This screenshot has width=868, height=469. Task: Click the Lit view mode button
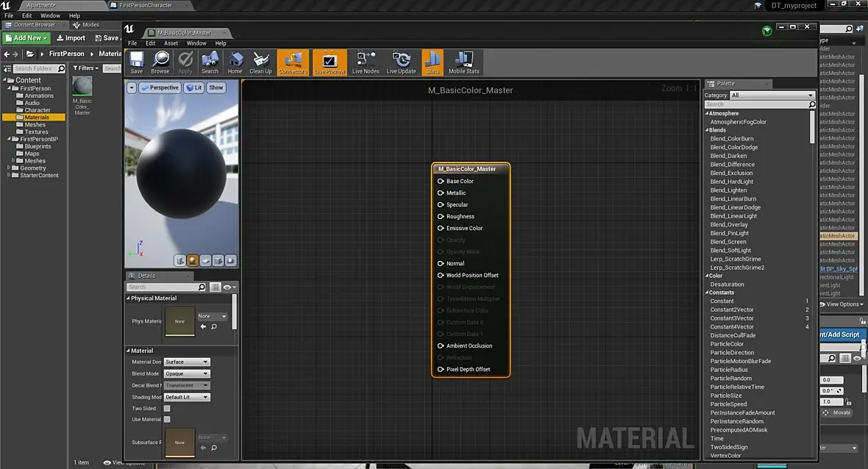[194, 87]
